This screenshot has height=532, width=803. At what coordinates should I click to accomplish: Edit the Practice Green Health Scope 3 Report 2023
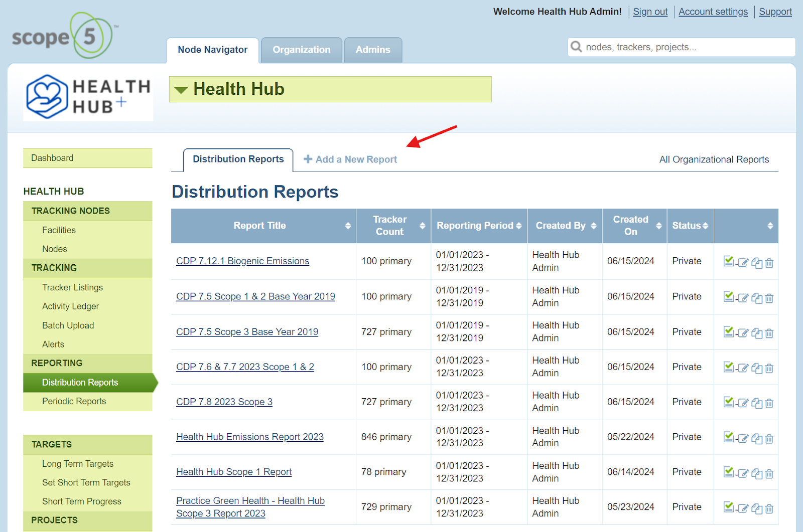[743, 508]
